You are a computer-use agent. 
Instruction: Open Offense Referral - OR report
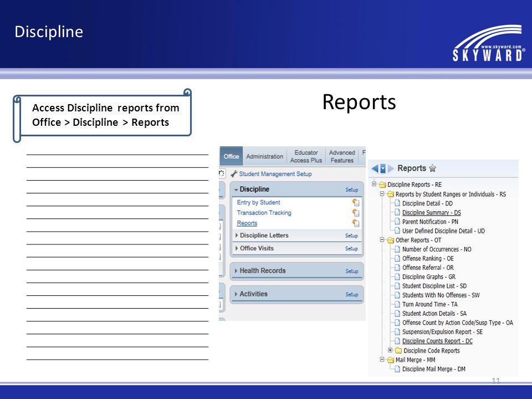pos(427,267)
